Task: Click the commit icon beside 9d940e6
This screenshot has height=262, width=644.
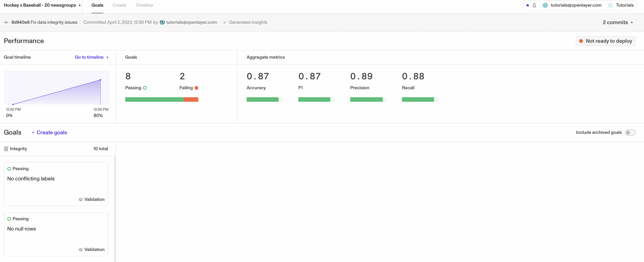Action: (6, 22)
